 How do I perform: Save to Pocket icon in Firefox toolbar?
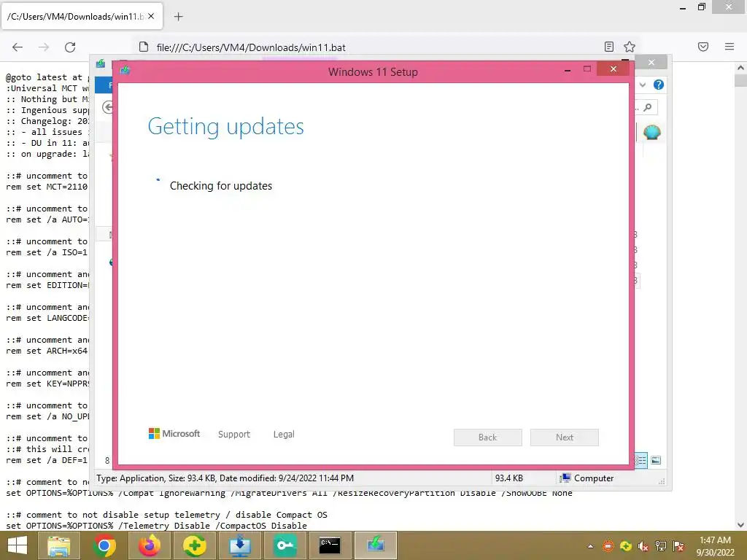click(703, 47)
